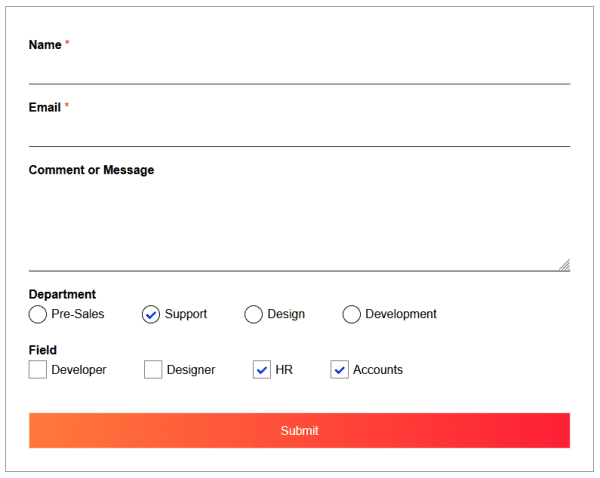Pick the Development radio option
The width and height of the screenshot is (600, 478).
click(352, 315)
